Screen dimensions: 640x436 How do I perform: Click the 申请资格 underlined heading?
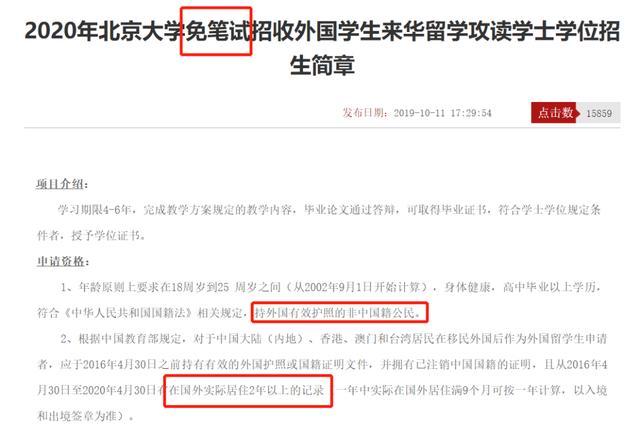point(62,261)
